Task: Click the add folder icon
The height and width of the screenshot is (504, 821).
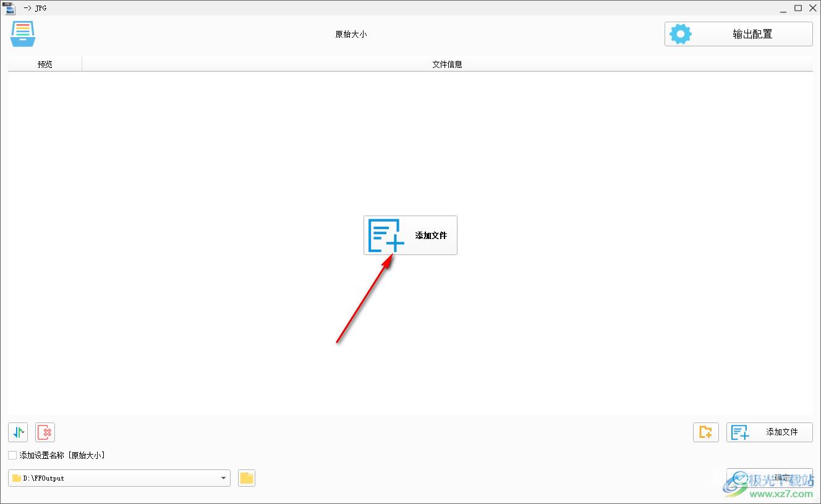Action: pos(706,432)
